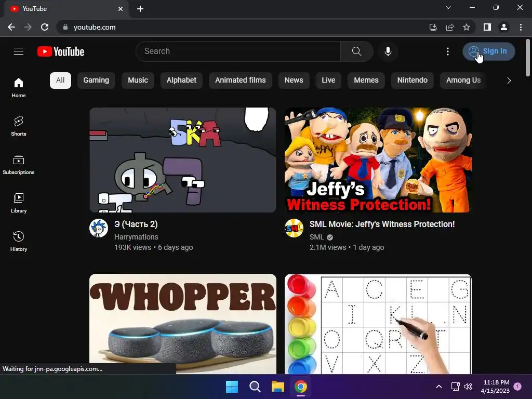
Task: Click the youtube.com address bar
Action: (x=95, y=27)
